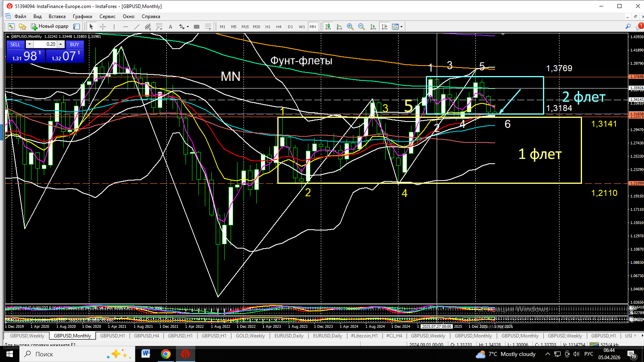This screenshot has height=362, width=644.
Task: Open the Вставка menu
Action: click(57, 16)
